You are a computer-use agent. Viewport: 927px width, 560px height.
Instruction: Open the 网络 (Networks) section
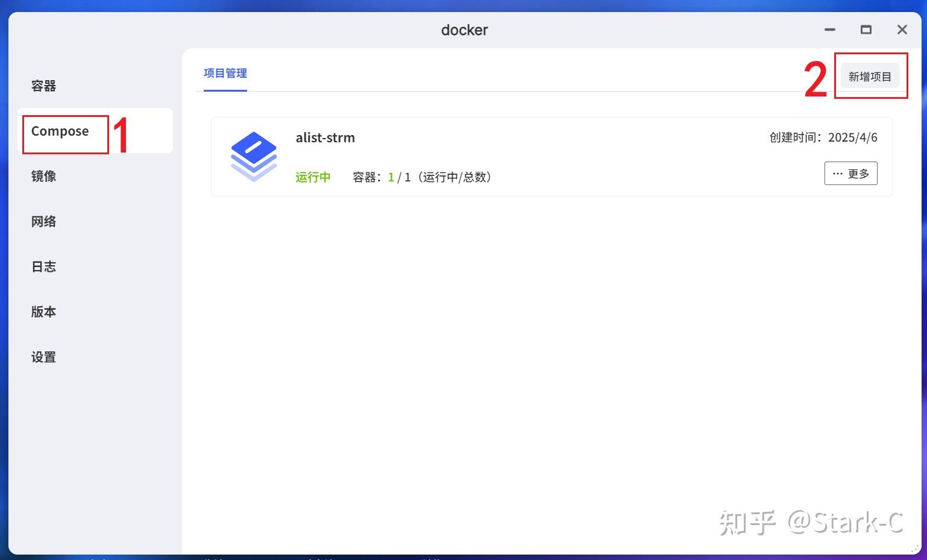[x=43, y=221]
